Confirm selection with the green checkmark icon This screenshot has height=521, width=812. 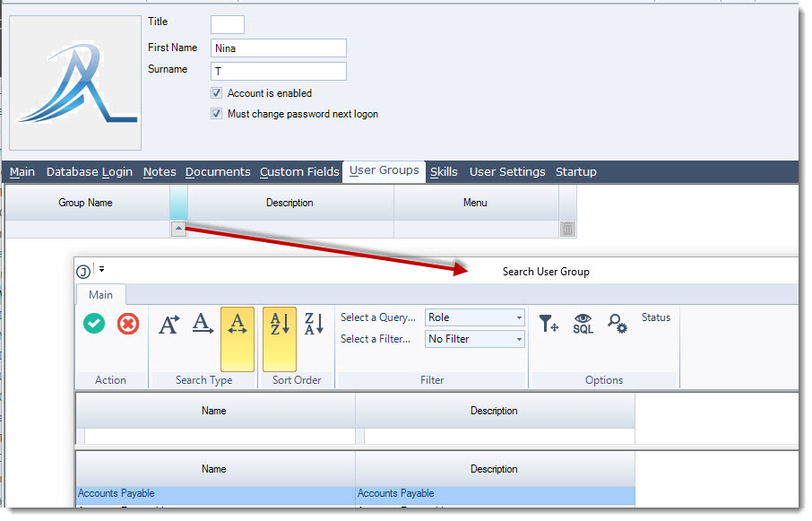pyautogui.click(x=94, y=325)
